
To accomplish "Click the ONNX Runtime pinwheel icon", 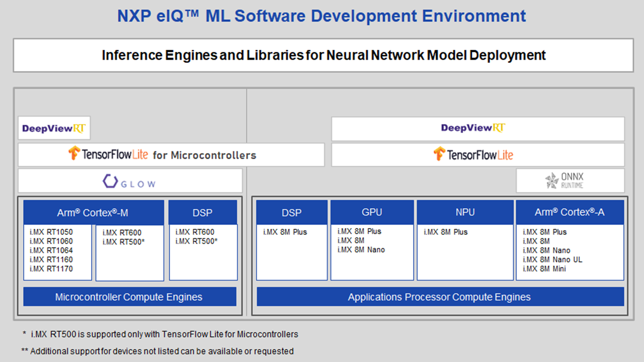I will (551, 180).
